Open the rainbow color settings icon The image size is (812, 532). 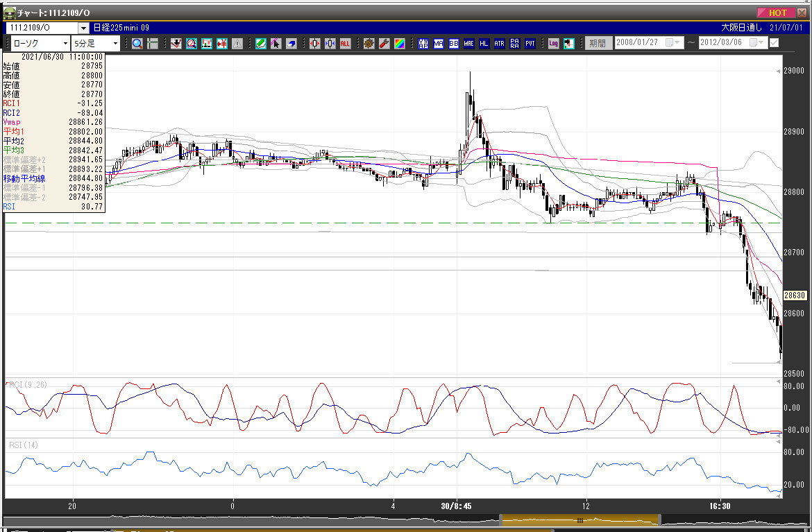point(399,44)
